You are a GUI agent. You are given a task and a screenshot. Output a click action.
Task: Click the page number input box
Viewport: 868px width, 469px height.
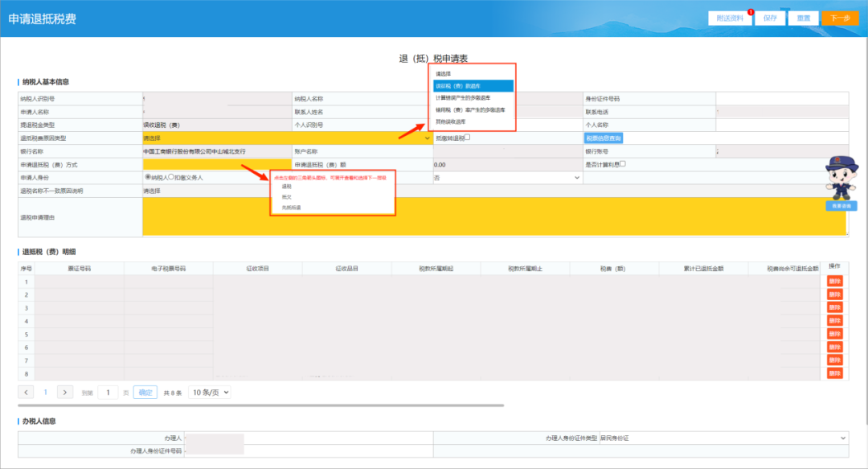tap(108, 393)
